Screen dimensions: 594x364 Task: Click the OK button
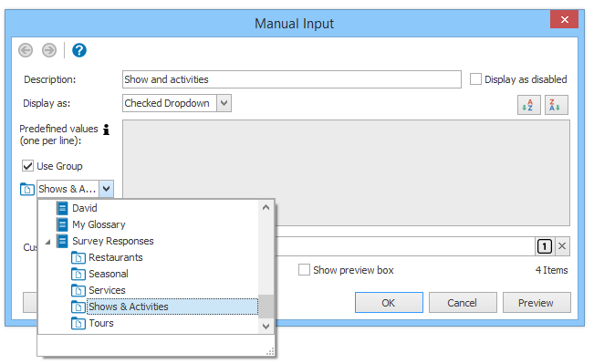click(x=389, y=303)
